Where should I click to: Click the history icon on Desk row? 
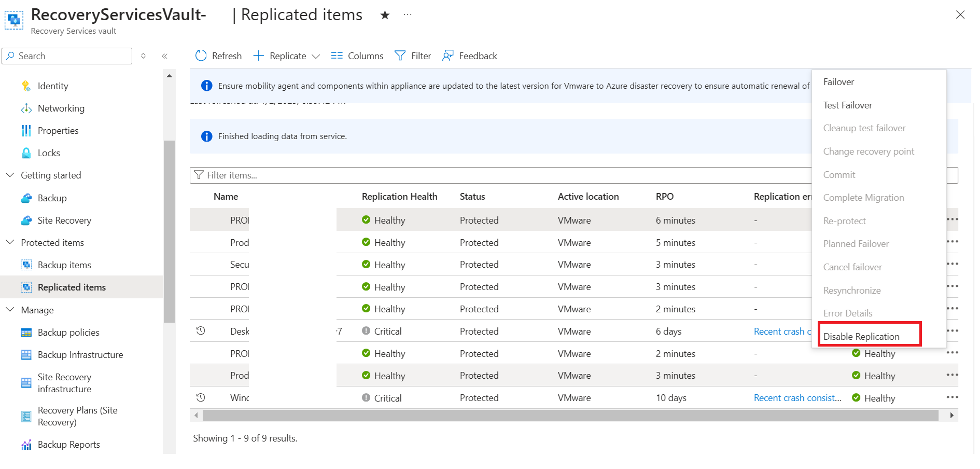pyautogui.click(x=201, y=330)
